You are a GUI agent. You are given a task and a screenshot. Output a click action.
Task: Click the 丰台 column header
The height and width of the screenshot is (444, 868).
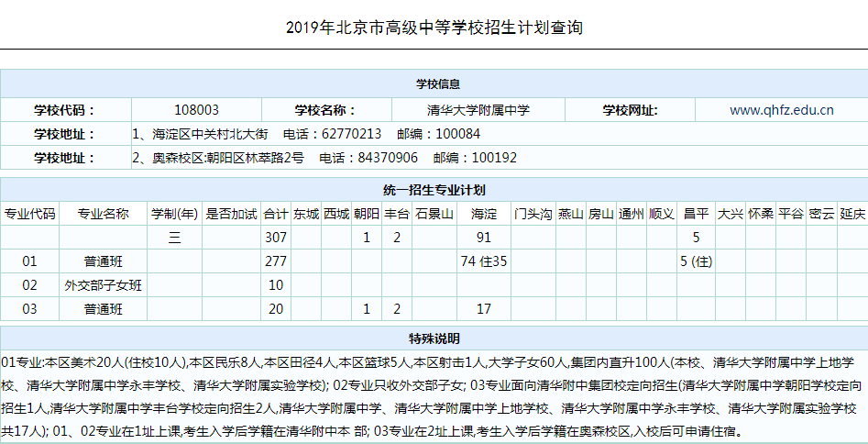click(x=397, y=214)
